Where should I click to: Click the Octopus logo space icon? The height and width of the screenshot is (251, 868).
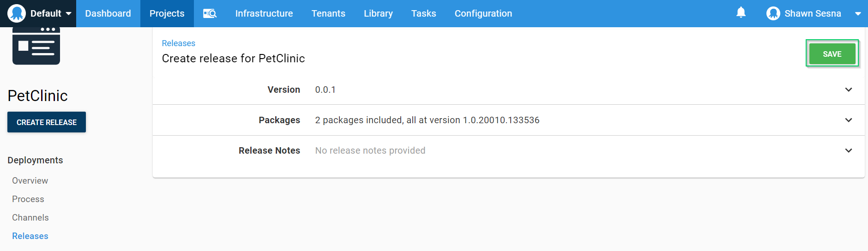(x=17, y=13)
